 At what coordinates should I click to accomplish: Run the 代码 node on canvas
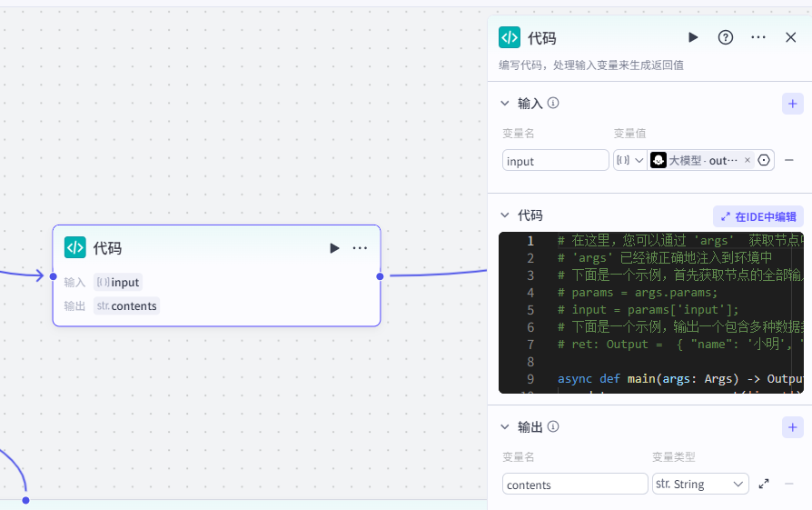tap(334, 248)
